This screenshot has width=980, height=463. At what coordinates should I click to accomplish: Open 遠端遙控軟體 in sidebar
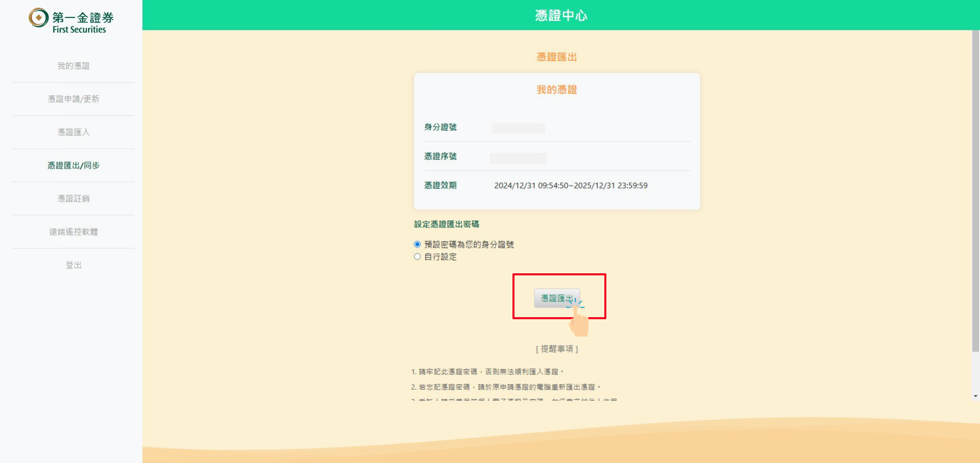73,231
